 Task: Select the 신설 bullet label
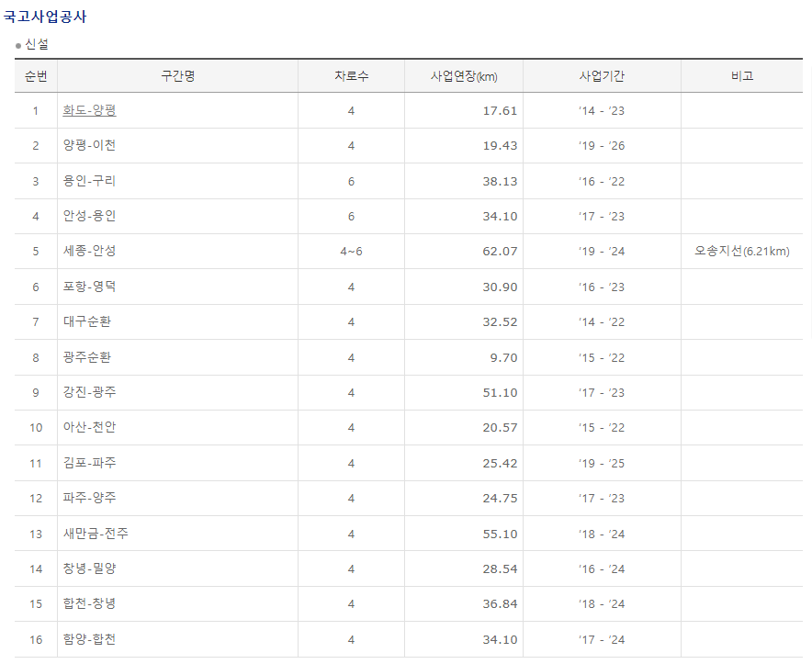[x=37, y=45]
